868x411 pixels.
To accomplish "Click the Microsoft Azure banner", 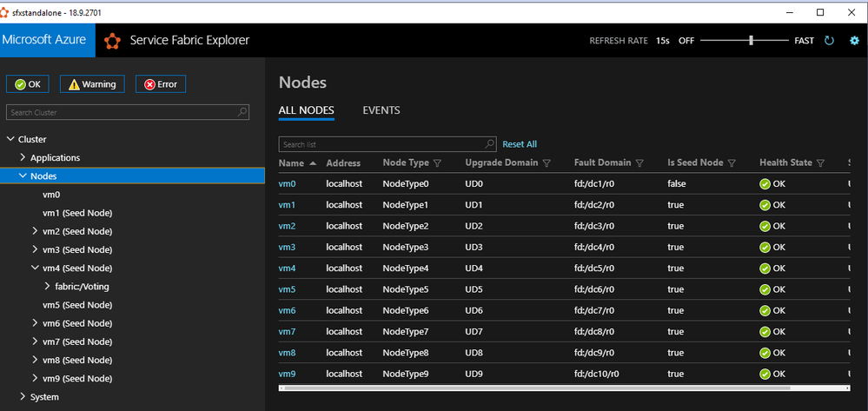I will (x=48, y=40).
